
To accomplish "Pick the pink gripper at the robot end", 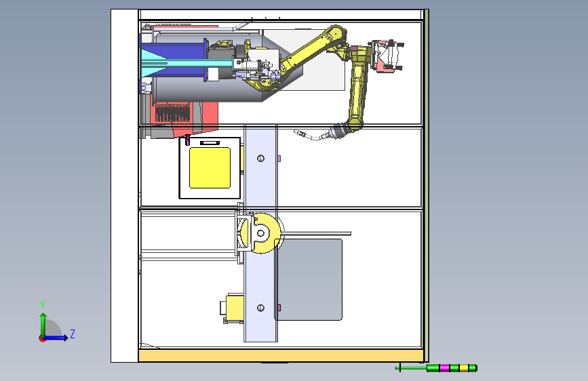I will (x=387, y=57).
